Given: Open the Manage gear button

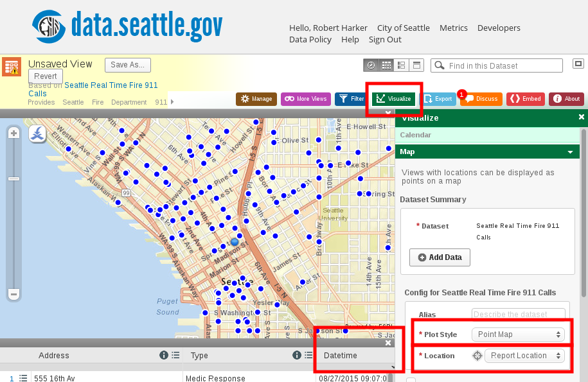Looking at the screenshot, I should (256, 99).
